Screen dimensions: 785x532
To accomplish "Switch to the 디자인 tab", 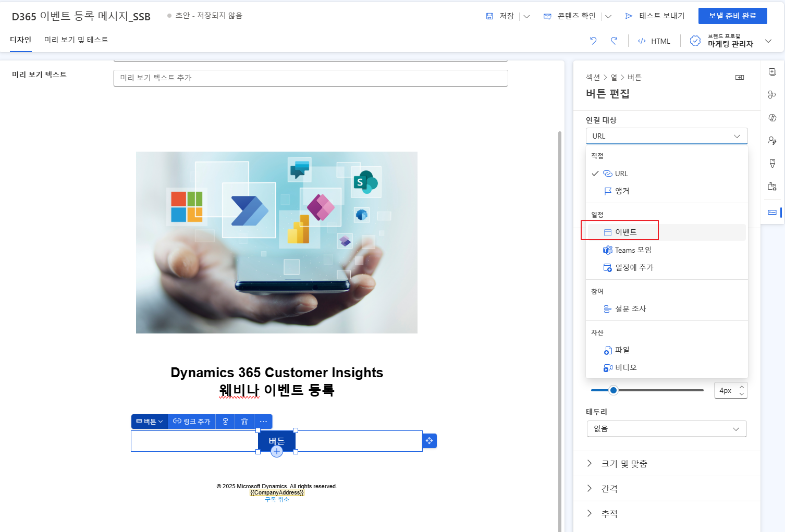I will coord(21,40).
